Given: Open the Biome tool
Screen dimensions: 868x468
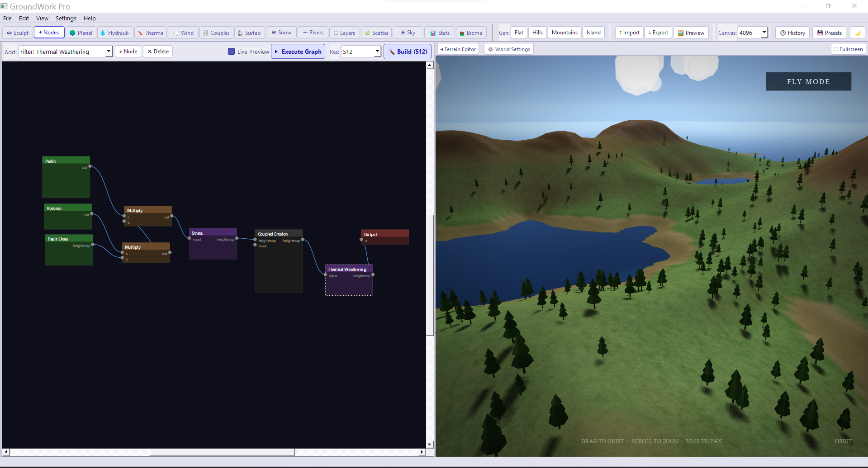Looking at the screenshot, I should [471, 33].
